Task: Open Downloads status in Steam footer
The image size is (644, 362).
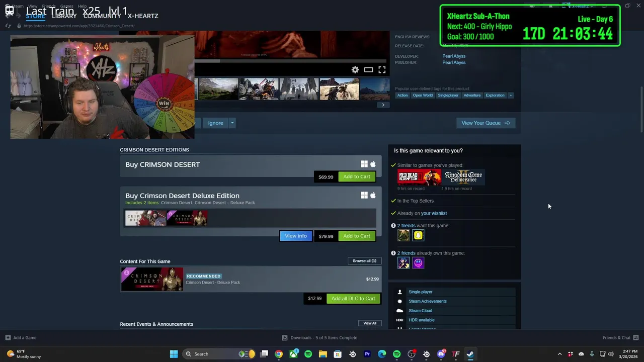Action: 319,338
